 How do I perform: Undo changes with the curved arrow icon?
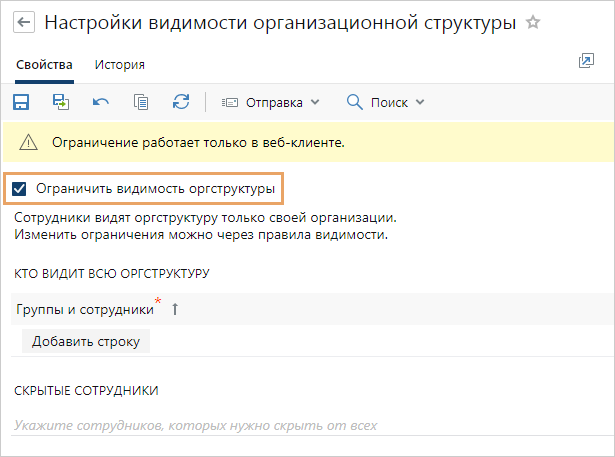pyautogui.click(x=101, y=101)
